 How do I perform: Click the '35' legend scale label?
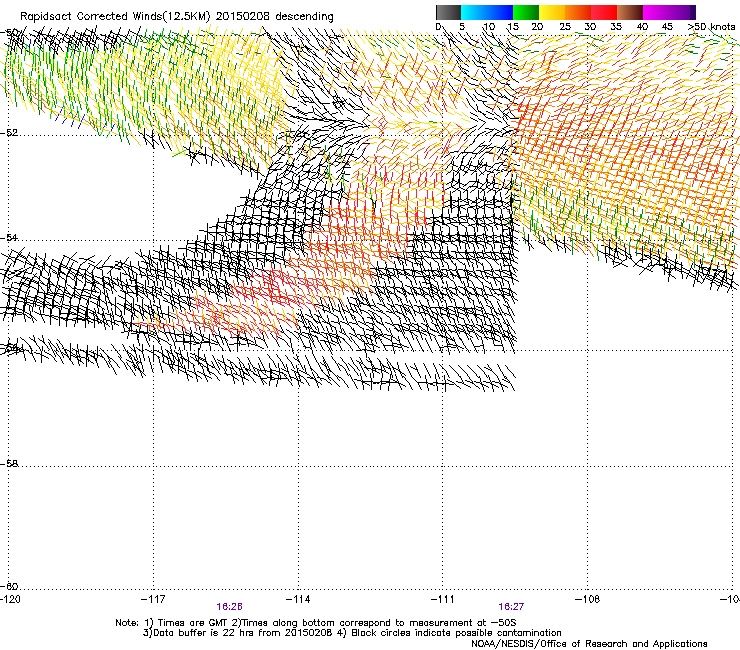(616, 26)
